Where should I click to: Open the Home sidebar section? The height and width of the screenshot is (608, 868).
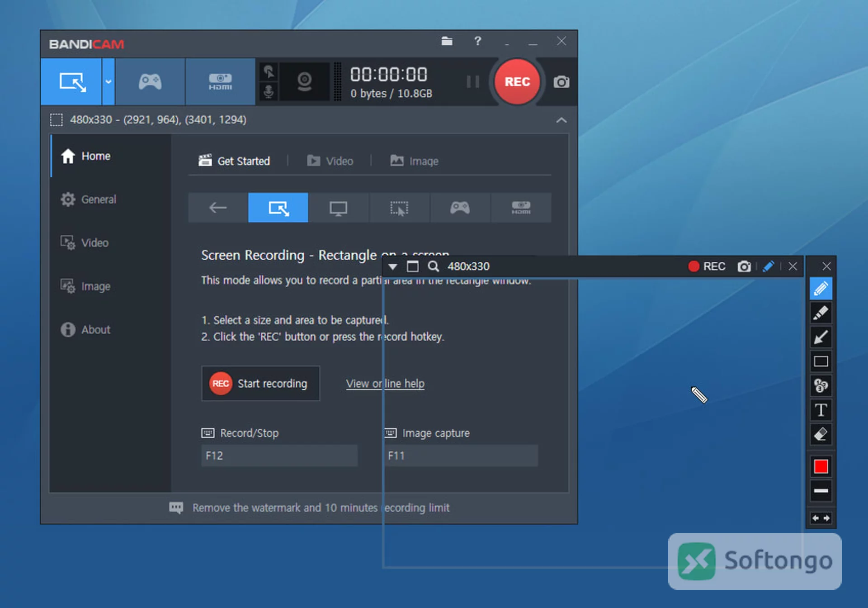[x=111, y=156]
